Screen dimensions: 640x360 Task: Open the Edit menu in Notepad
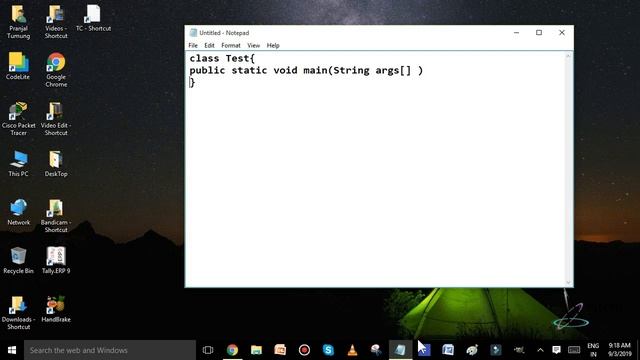tap(209, 45)
